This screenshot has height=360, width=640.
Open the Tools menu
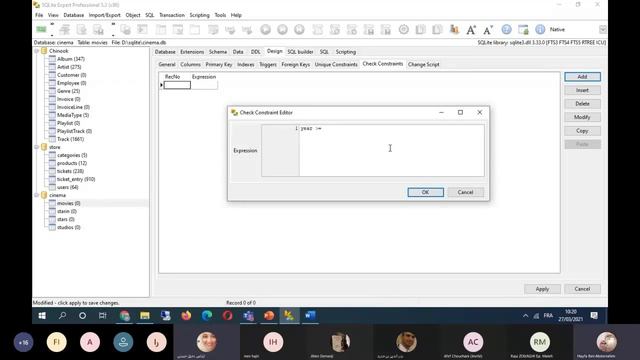(220, 15)
